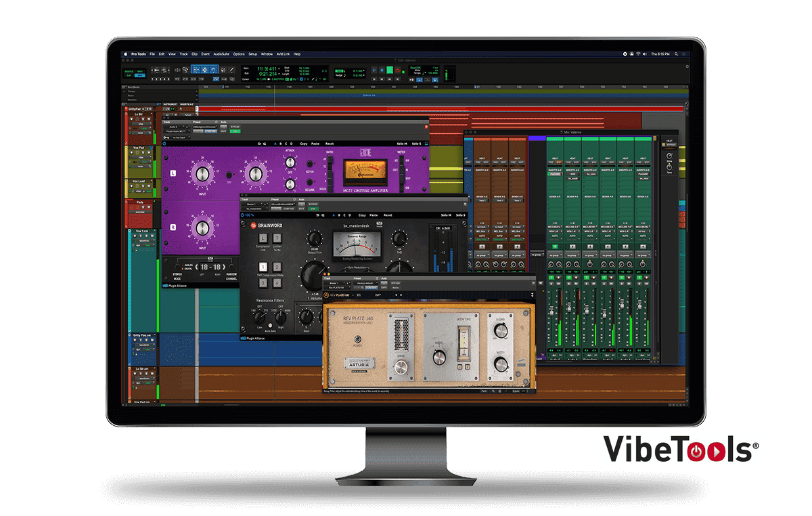Open the Setup menu
This screenshot has height=516, width=812.
[x=252, y=53]
